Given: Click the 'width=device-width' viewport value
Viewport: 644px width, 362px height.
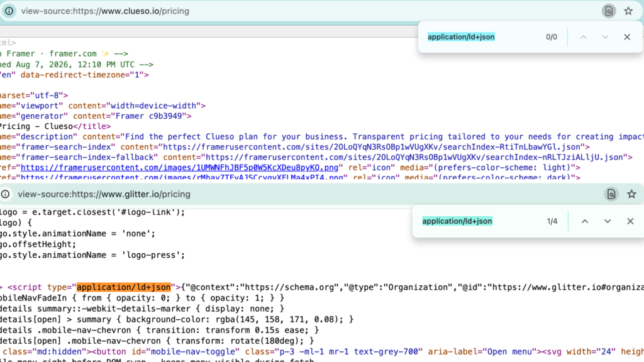Looking at the screenshot, I should [153, 106].
